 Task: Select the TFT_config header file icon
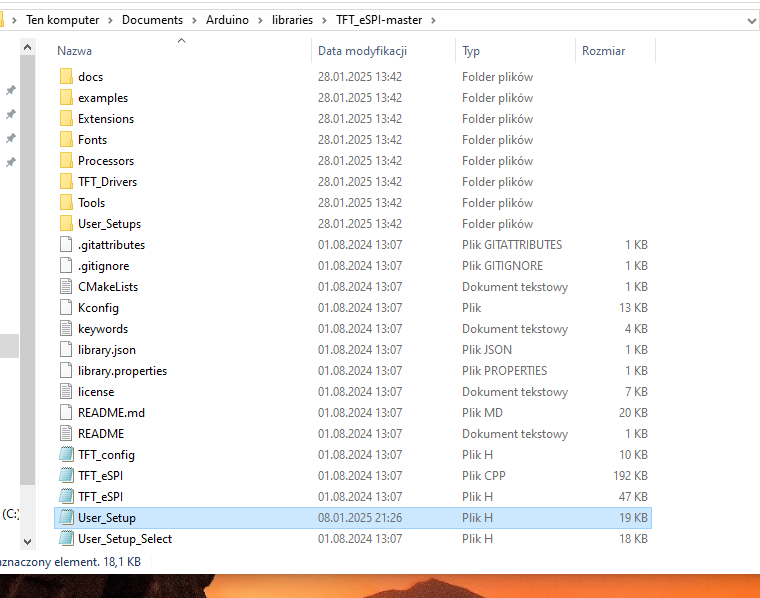point(66,455)
